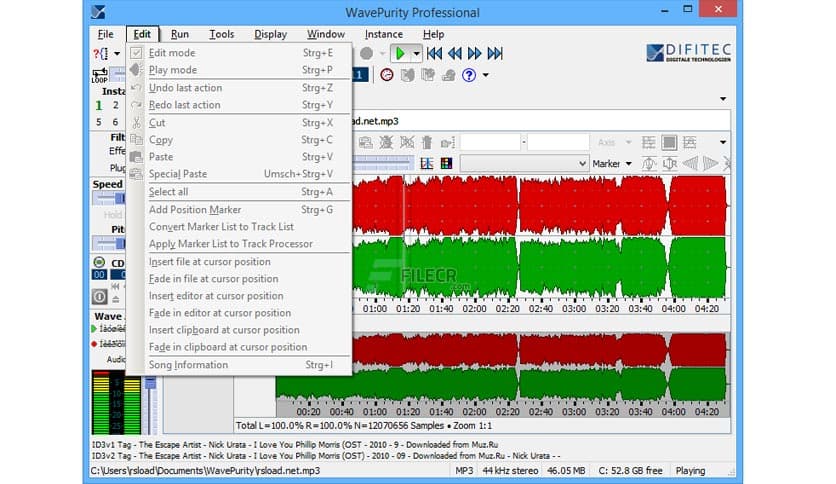Choose Fade in clipboard at cursor position
This screenshot has height=484, width=836.
239,347
